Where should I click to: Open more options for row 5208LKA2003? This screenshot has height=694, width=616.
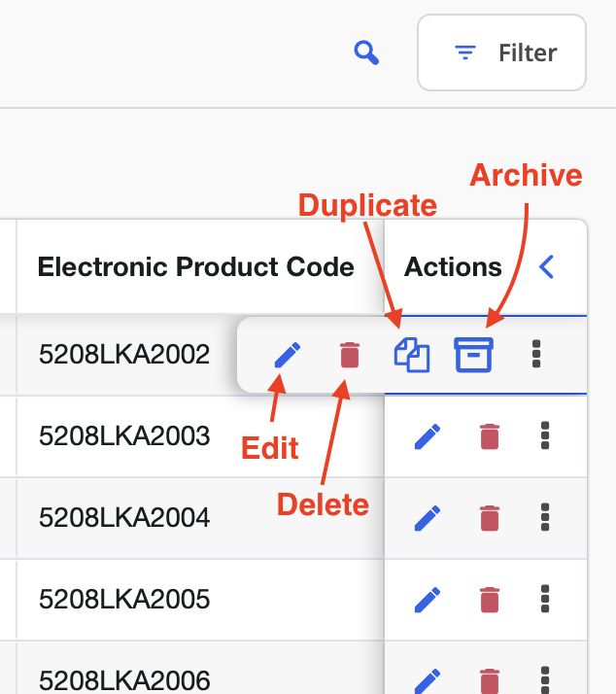(545, 435)
